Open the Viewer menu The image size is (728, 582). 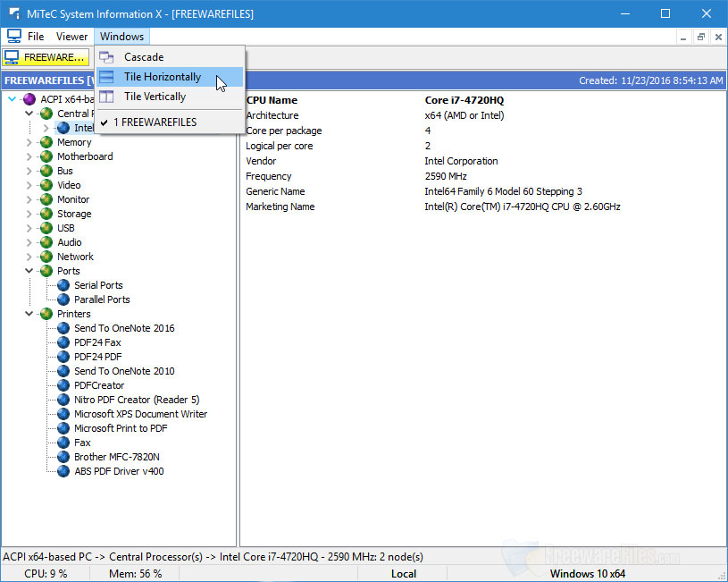coord(71,37)
